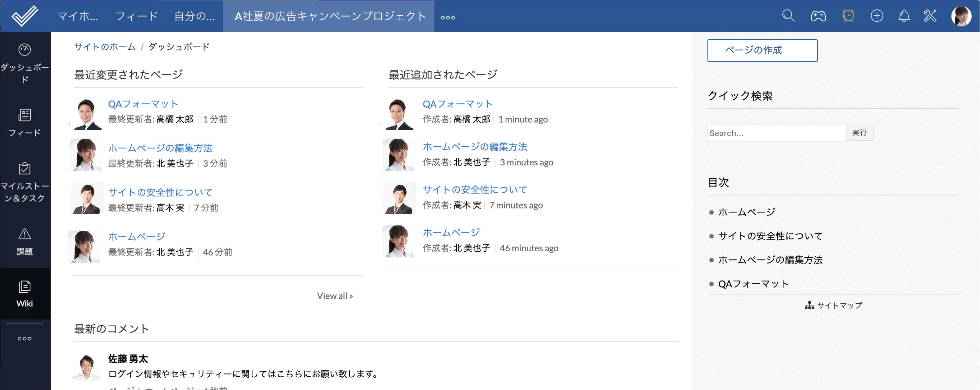Open the search magnifier icon in the top bar
The width and height of the screenshot is (980, 390).
[x=788, y=16]
